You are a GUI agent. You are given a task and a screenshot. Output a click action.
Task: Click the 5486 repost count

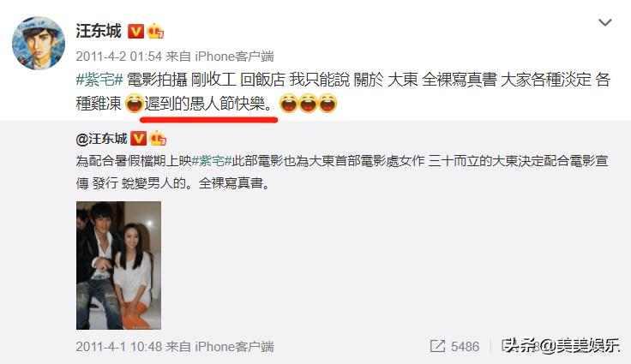465,347
